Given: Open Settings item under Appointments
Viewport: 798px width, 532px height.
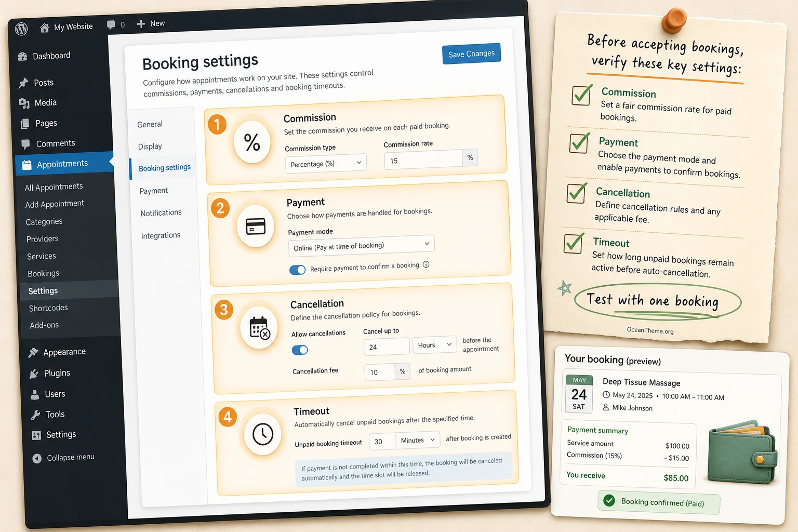Looking at the screenshot, I should coord(43,291).
